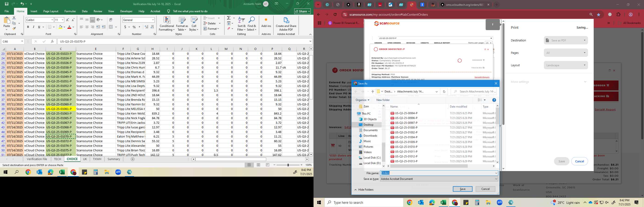This screenshot has width=644, height=207.
Task: Click Chrome reload page icon
Action: (x=335, y=14)
